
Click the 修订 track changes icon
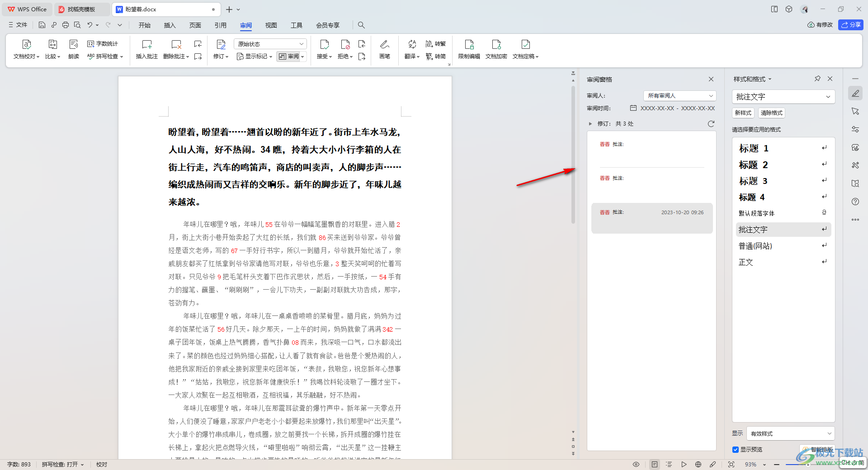pyautogui.click(x=221, y=44)
